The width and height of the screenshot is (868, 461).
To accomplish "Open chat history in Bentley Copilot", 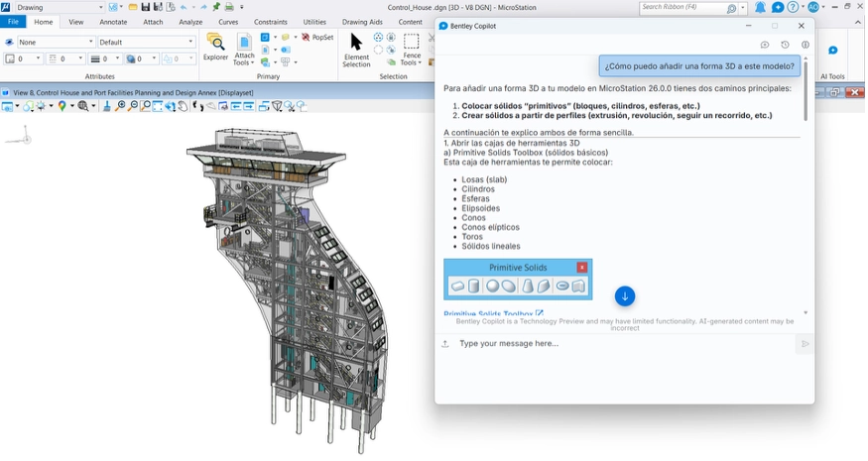I will 785,45.
